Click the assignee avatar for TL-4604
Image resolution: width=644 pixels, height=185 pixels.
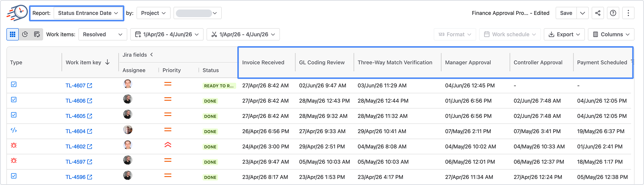128,130
